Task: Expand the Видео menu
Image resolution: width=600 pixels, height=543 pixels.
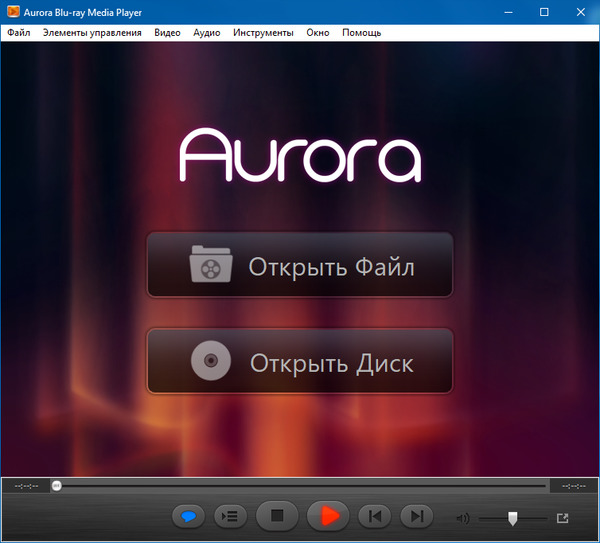Action: click(168, 32)
